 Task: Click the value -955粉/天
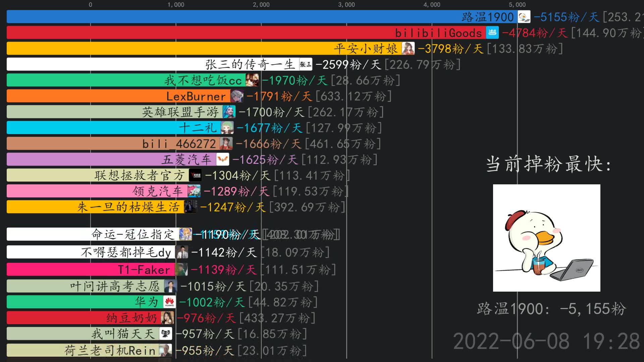point(205,351)
